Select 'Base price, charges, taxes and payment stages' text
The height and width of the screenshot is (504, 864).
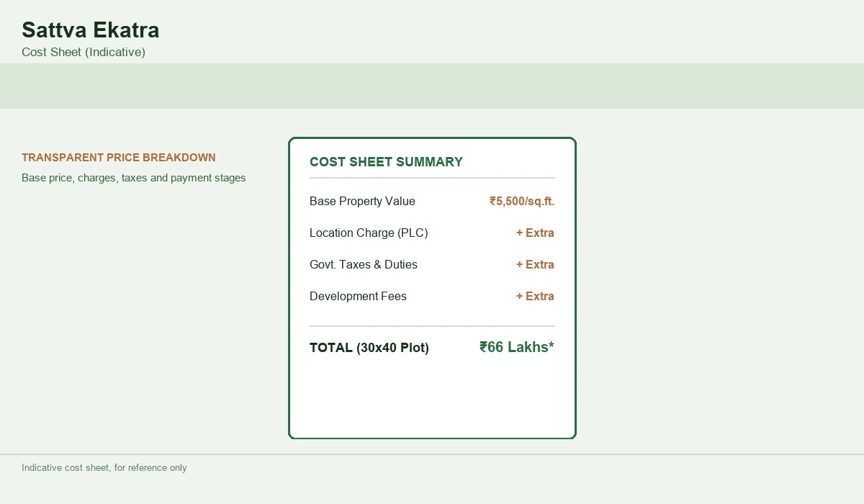134,178
